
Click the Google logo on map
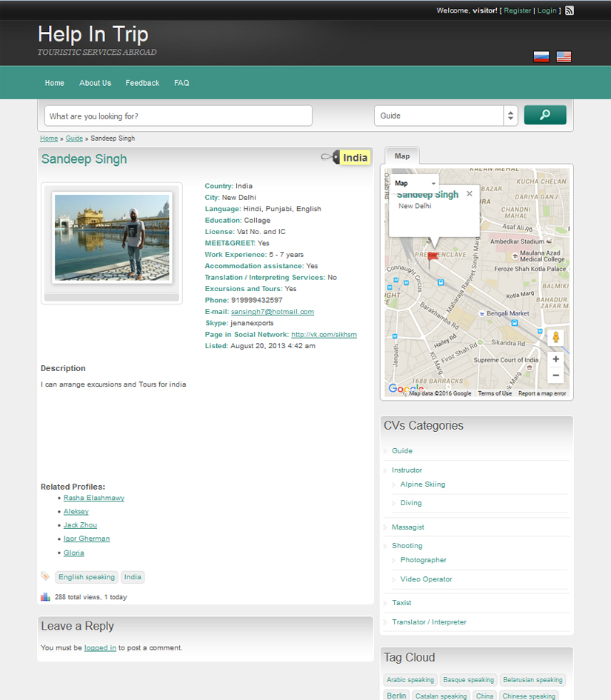(405, 388)
